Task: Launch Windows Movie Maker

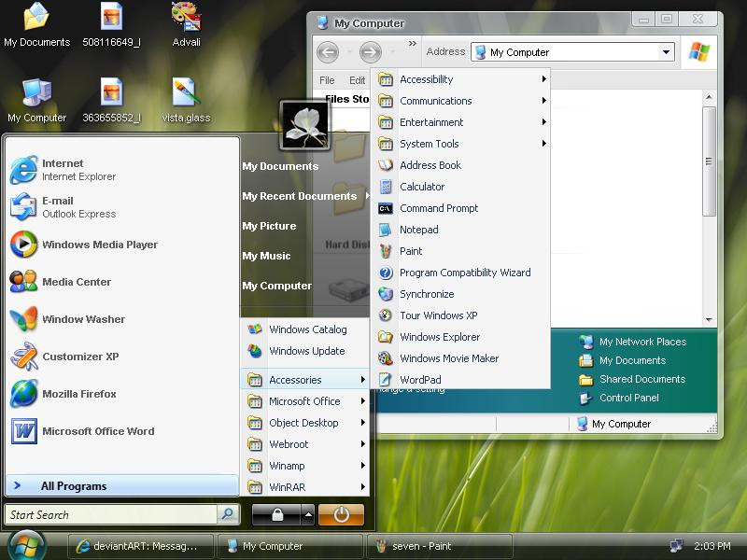Action: (x=460, y=358)
